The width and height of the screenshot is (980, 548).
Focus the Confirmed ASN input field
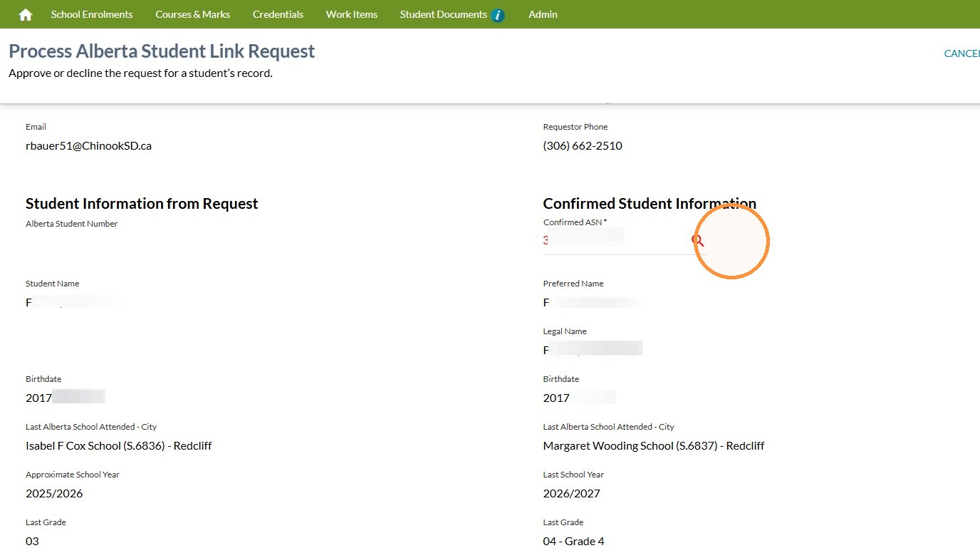point(616,241)
